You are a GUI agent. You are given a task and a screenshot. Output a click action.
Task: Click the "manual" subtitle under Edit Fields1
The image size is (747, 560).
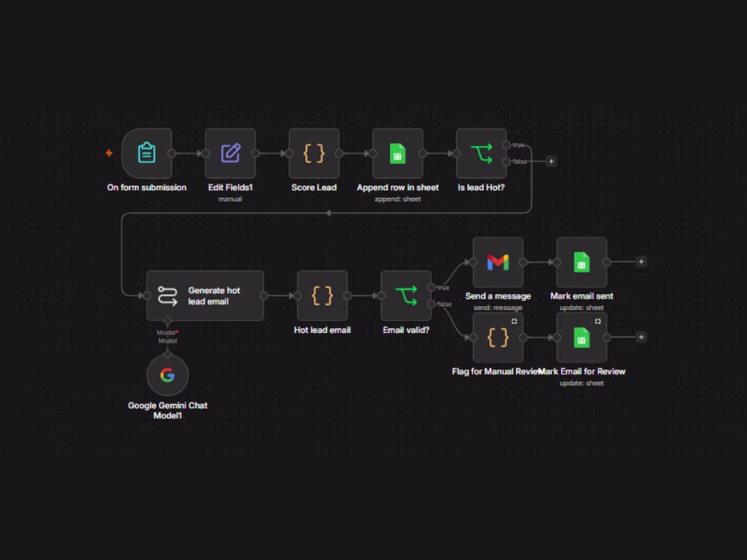pyautogui.click(x=230, y=199)
